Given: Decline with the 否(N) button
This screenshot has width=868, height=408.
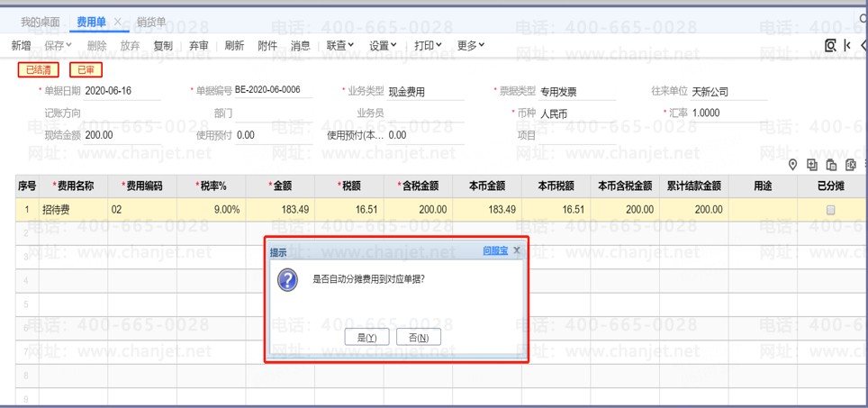Looking at the screenshot, I should point(419,337).
